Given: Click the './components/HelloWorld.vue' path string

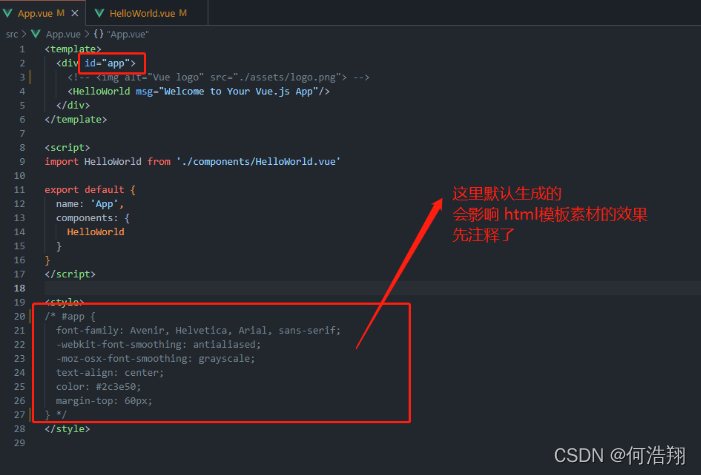Looking at the screenshot, I should pyautogui.click(x=258, y=161).
